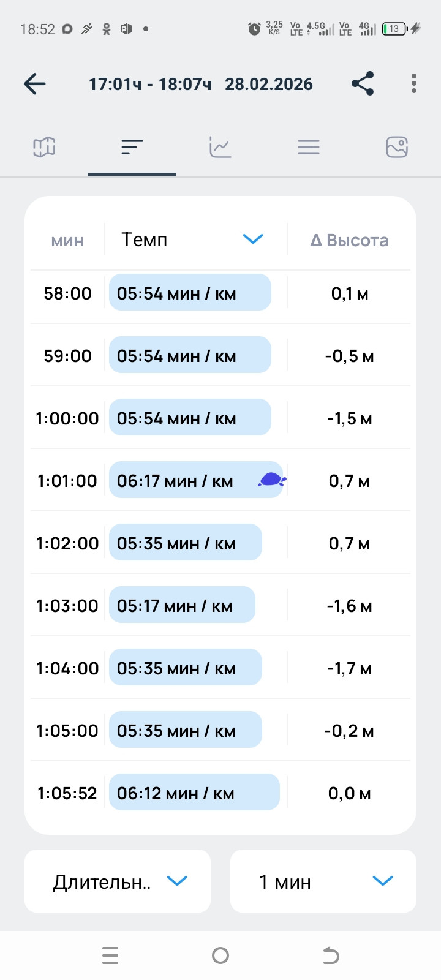Open the chart graph tab
The image size is (441, 980).
[x=221, y=147]
